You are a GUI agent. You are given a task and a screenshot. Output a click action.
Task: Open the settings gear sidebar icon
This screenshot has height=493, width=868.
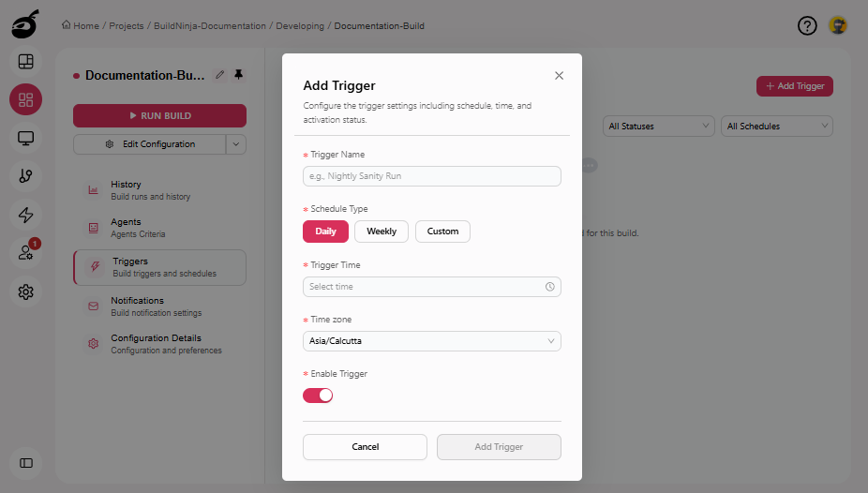[26, 291]
